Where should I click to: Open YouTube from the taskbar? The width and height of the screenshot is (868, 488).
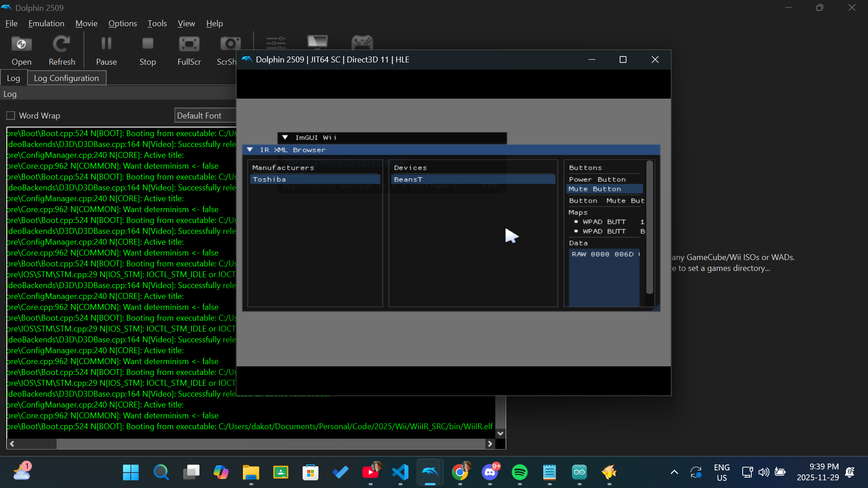coord(370,473)
